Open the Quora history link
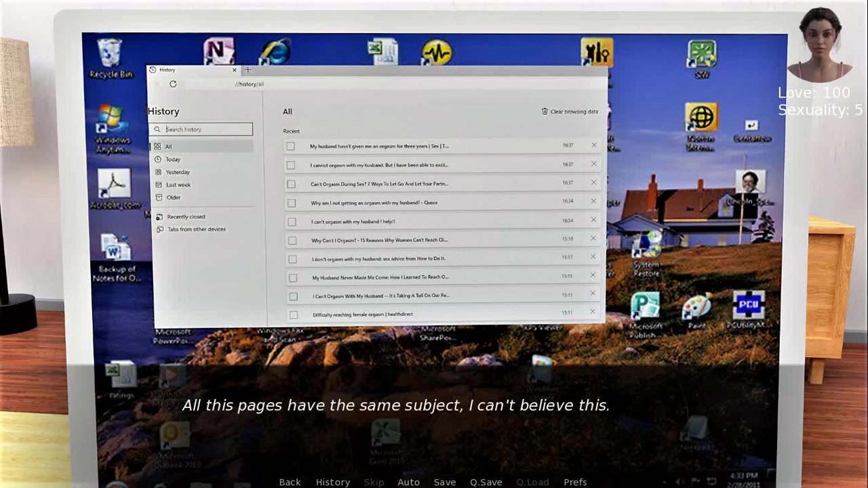 coord(374,203)
